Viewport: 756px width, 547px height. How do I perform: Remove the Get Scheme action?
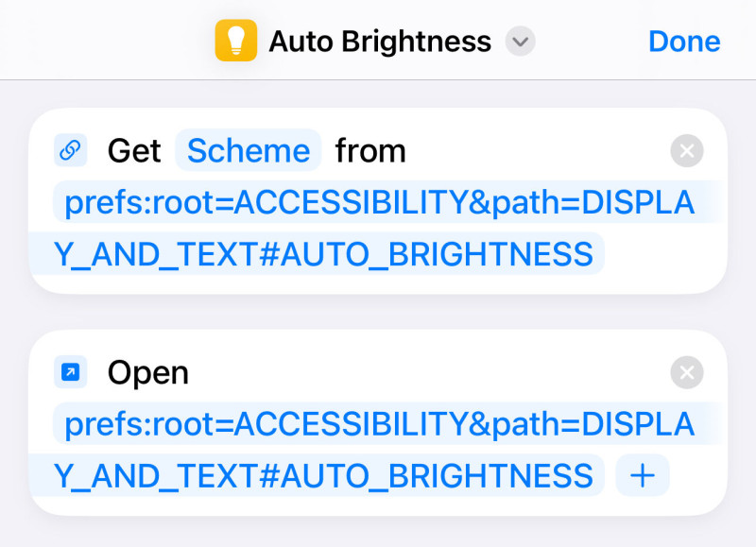coord(687,151)
